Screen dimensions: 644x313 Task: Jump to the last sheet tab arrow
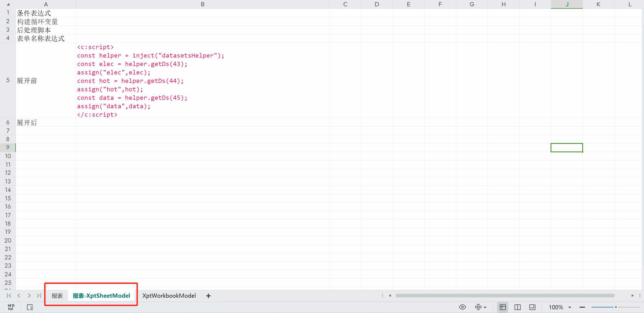coord(39,296)
